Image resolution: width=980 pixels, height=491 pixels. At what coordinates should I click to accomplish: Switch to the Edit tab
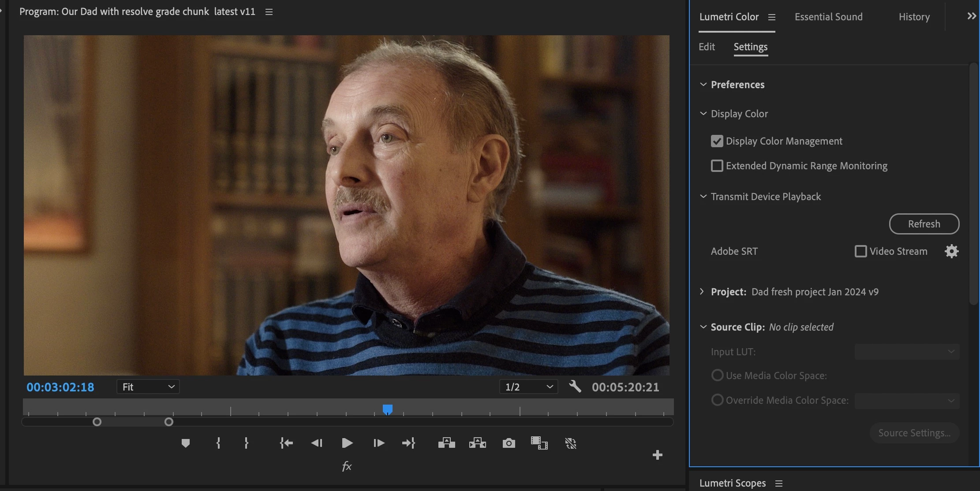pyautogui.click(x=707, y=47)
